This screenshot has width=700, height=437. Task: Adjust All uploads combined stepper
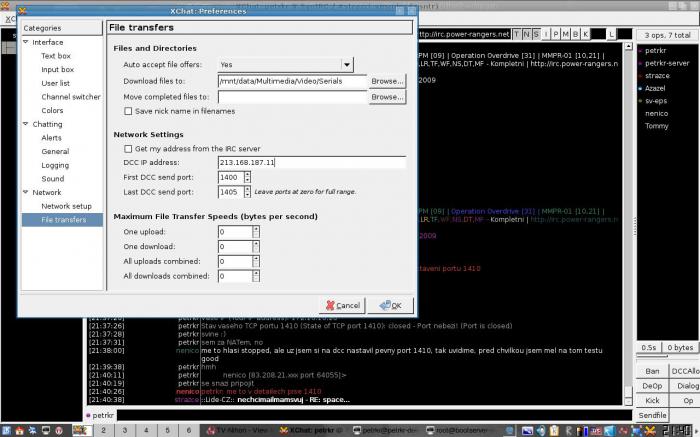[256, 261]
